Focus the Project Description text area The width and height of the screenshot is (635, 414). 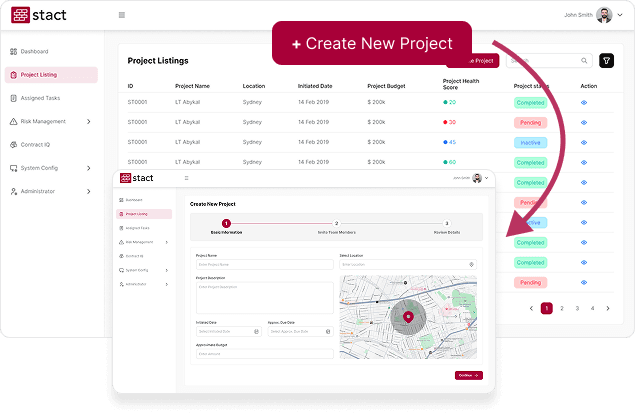tap(264, 298)
